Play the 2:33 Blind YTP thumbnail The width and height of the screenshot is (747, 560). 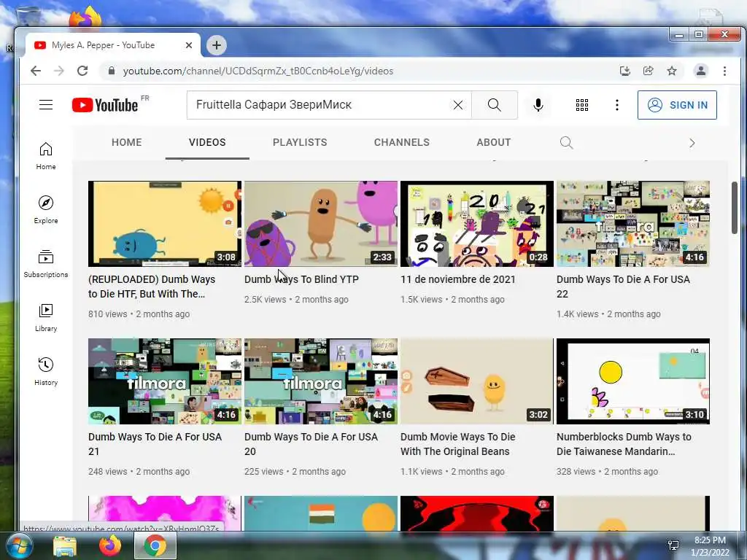pyautogui.click(x=321, y=224)
